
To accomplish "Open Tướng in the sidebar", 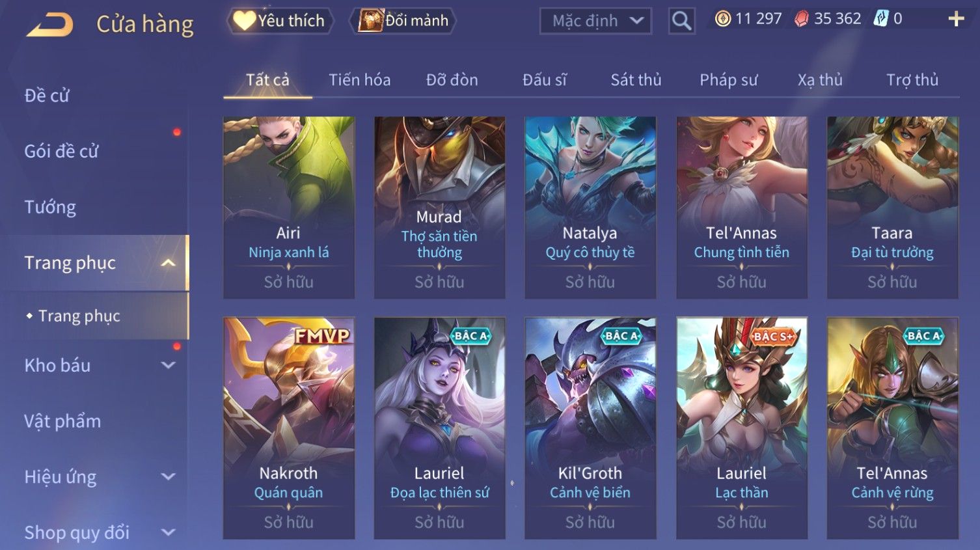I will tap(50, 207).
